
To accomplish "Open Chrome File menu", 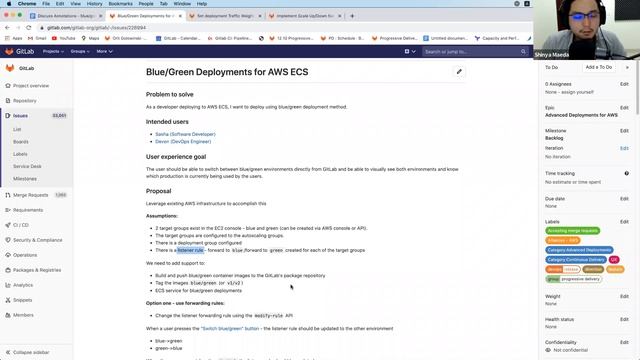I will pos(46,4).
